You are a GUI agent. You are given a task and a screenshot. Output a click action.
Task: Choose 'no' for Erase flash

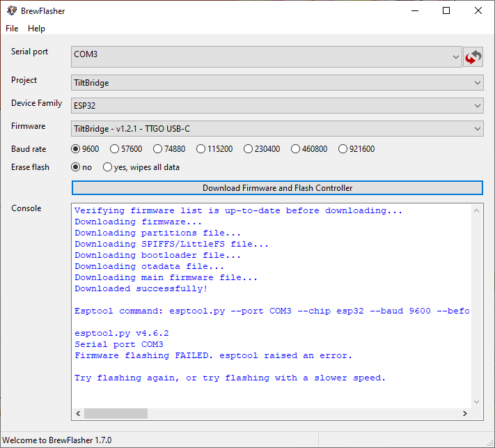click(x=81, y=167)
